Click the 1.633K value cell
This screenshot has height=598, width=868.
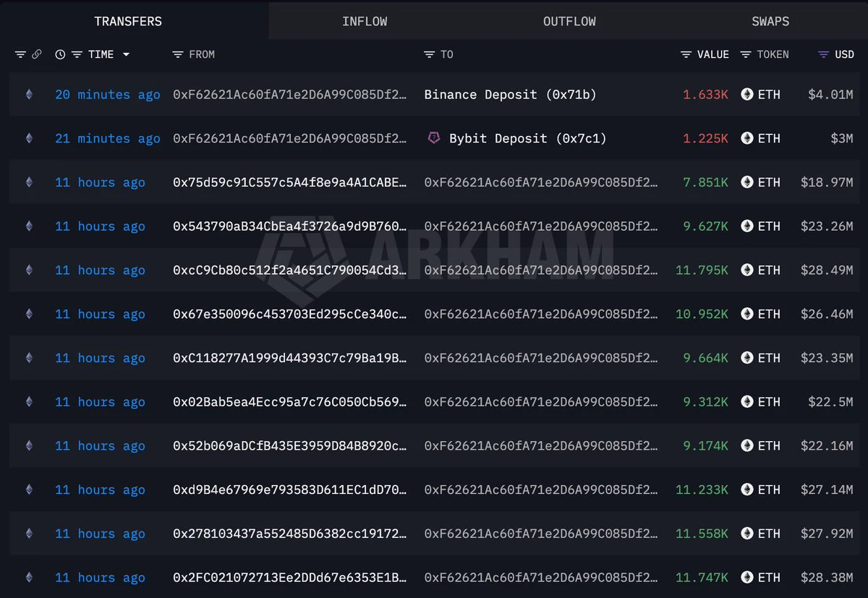coord(705,95)
